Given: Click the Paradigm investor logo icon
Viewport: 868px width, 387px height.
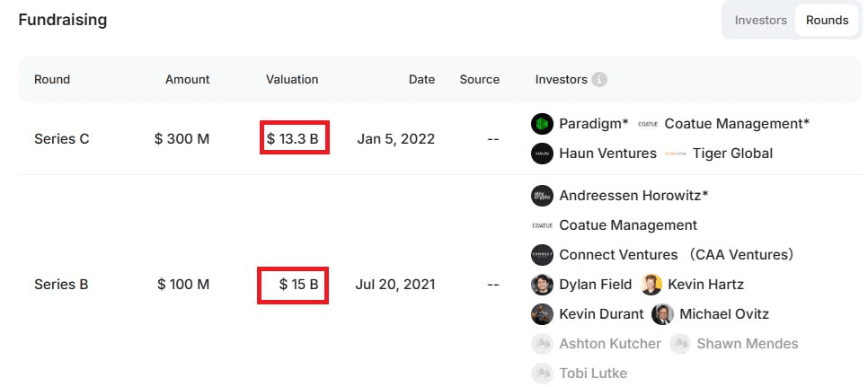Looking at the screenshot, I should 542,124.
